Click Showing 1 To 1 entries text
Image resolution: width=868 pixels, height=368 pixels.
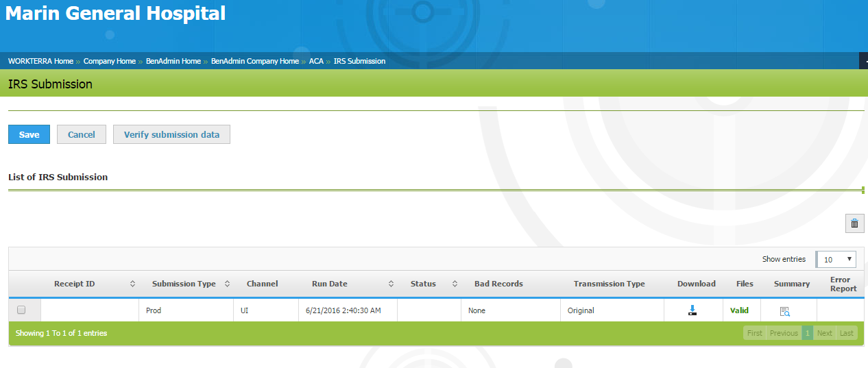click(x=61, y=333)
